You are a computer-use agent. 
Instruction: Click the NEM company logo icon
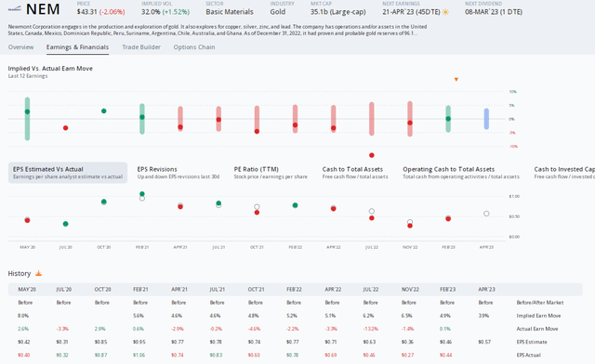tap(15, 8)
